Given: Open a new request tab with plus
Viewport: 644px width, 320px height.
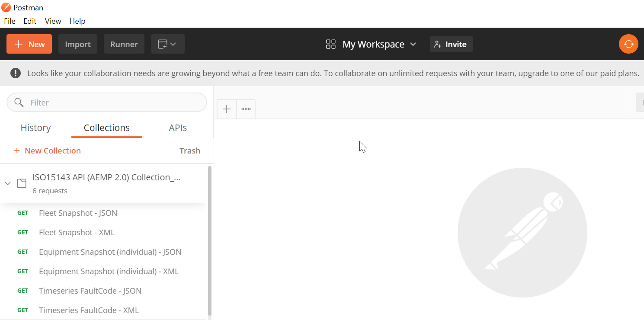Looking at the screenshot, I should click(227, 109).
